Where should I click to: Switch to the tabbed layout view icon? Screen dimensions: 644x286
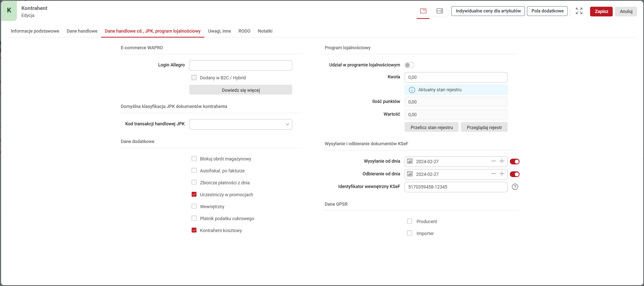(x=423, y=11)
